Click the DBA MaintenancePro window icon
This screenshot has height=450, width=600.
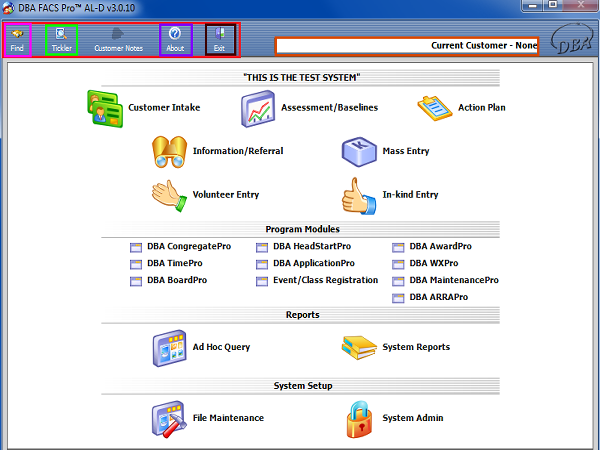tap(398, 281)
